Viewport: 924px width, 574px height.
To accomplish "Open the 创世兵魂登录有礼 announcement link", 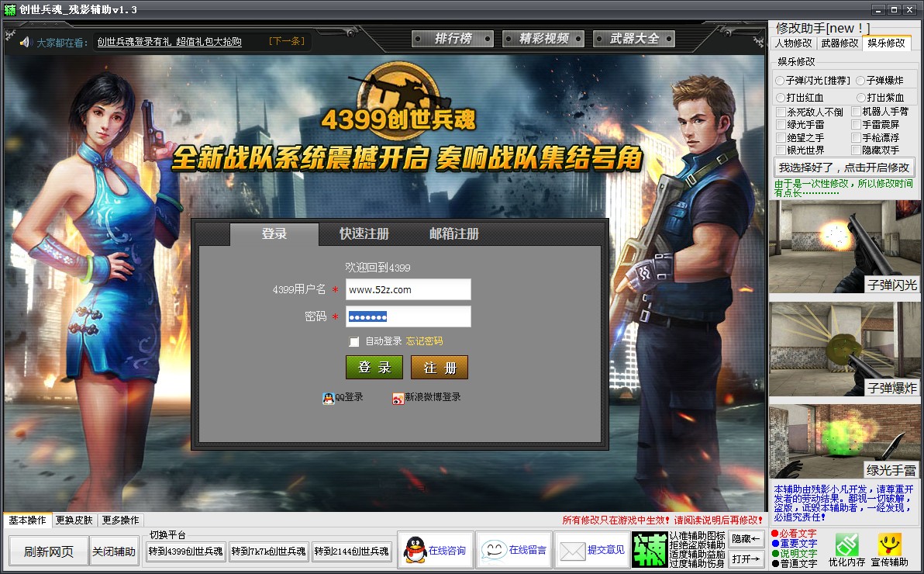I will tap(169, 42).
